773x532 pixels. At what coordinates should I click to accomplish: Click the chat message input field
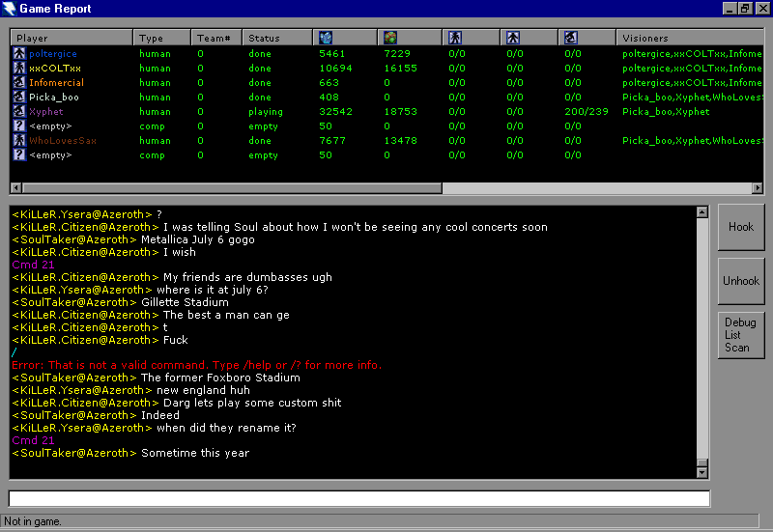pyautogui.click(x=359, y=498)
